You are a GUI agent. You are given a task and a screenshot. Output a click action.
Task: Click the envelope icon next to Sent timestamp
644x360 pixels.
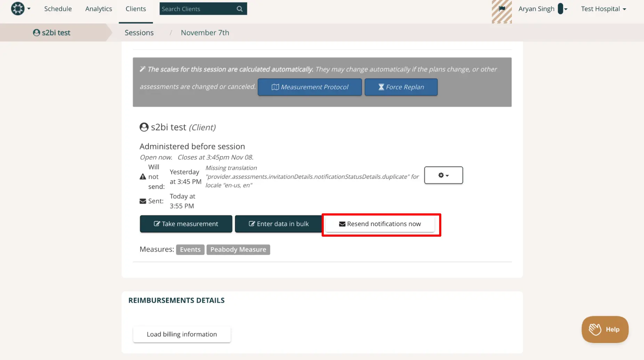[x=143, y=201]
